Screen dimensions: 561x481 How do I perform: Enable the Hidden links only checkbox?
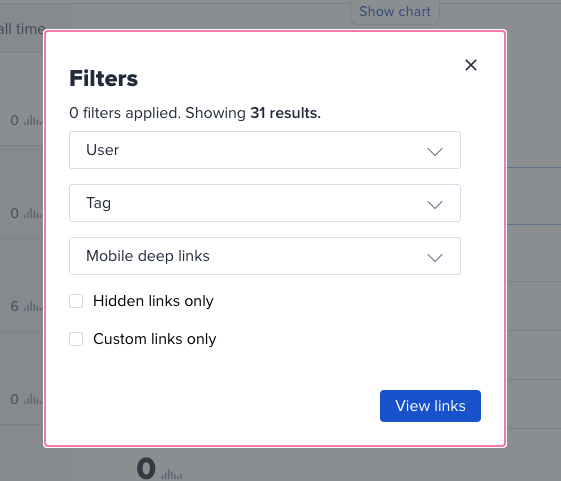(x=76, y=301)
